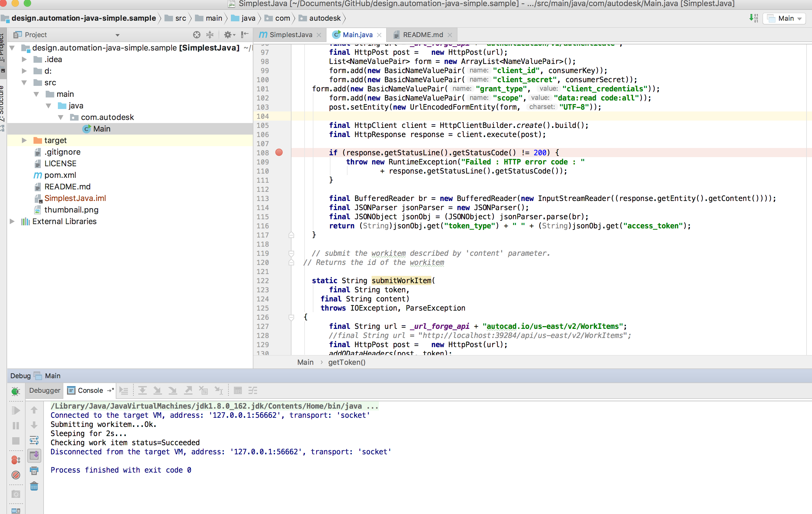Click the Collapse All icon in Project panel
Screen dimensions: 812x514
coord(210,34)
